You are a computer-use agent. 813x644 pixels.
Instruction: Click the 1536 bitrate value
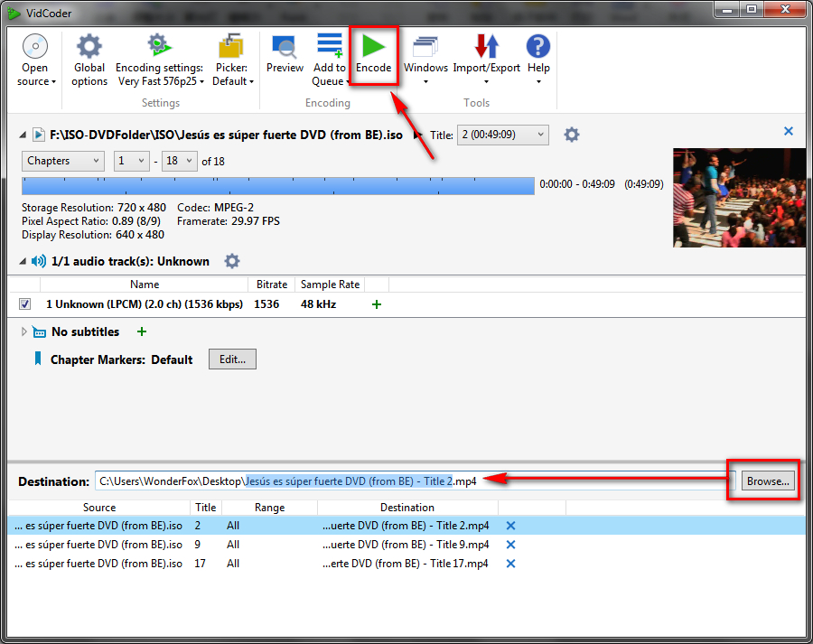[266, 304]
